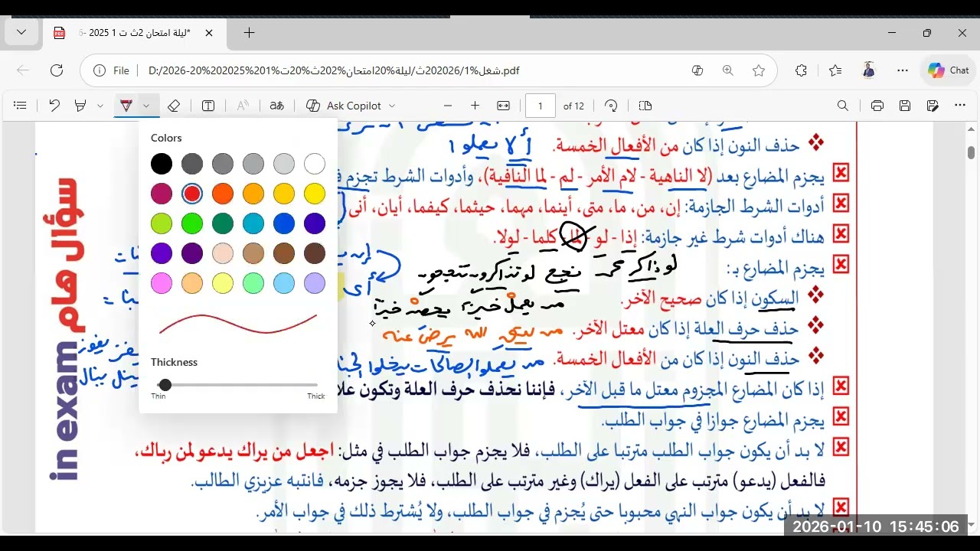Add this page to favorites

tap(759, 70)
